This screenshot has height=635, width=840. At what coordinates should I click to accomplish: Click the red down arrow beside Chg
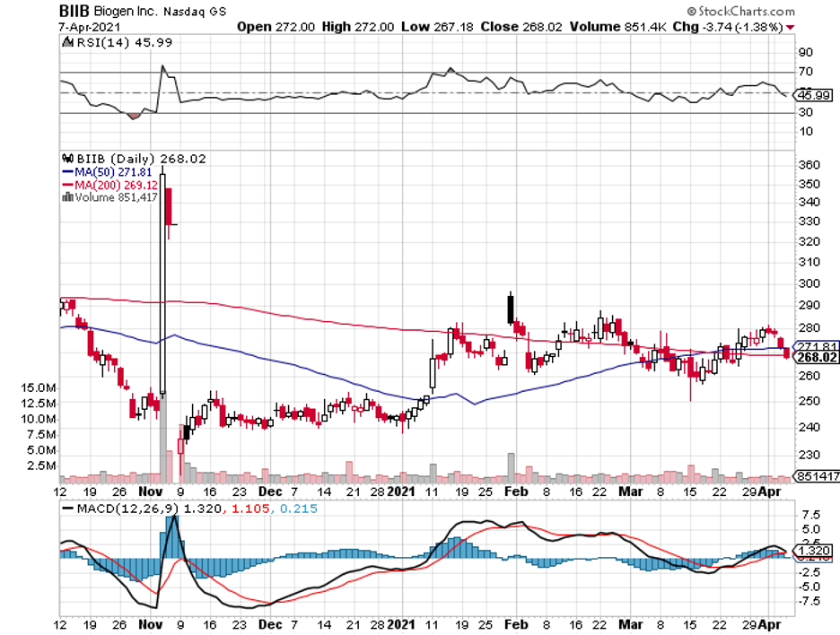[x=790, y=27]
